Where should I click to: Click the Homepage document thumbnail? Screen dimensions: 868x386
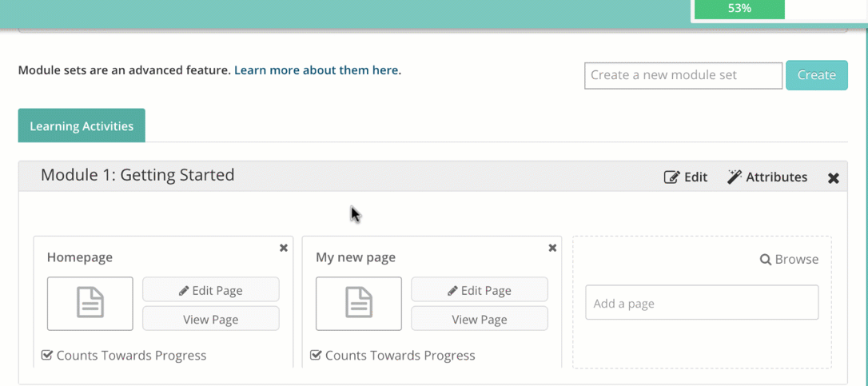point(90,304)
